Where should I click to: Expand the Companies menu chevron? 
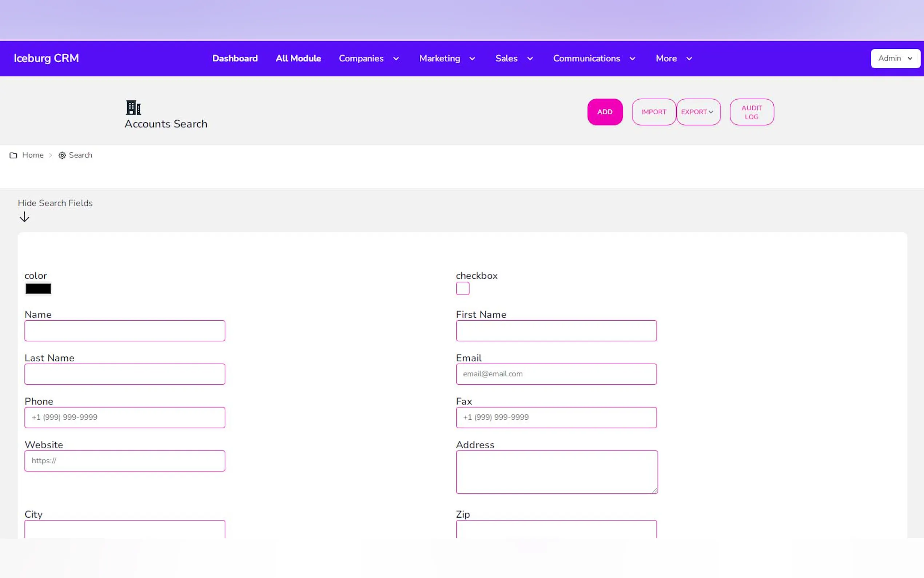coord(396,59)
